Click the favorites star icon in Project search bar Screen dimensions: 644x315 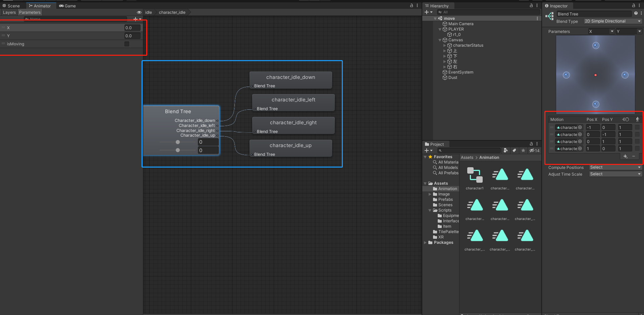(x=523, y=151)
